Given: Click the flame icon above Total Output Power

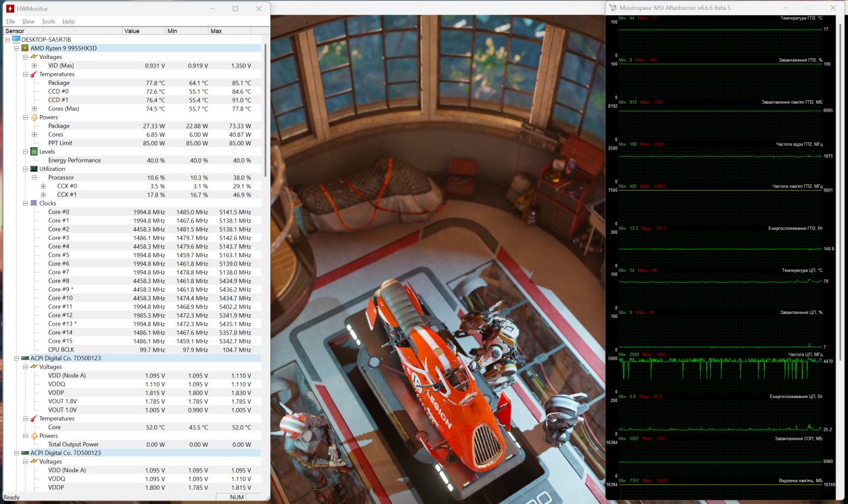Looking at the screenshot, I should click(x=34, y=436).
